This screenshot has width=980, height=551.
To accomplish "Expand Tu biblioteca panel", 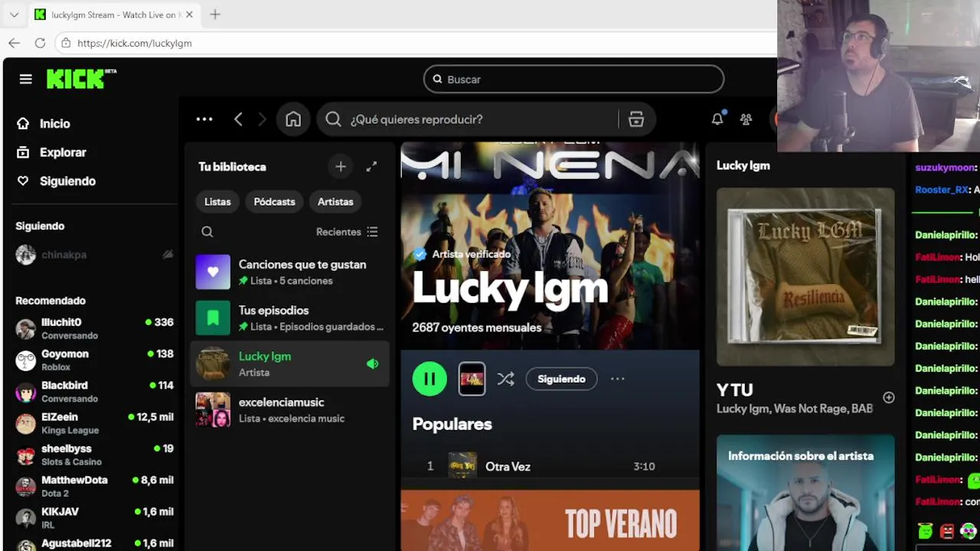I will click(x=371, y=166).
